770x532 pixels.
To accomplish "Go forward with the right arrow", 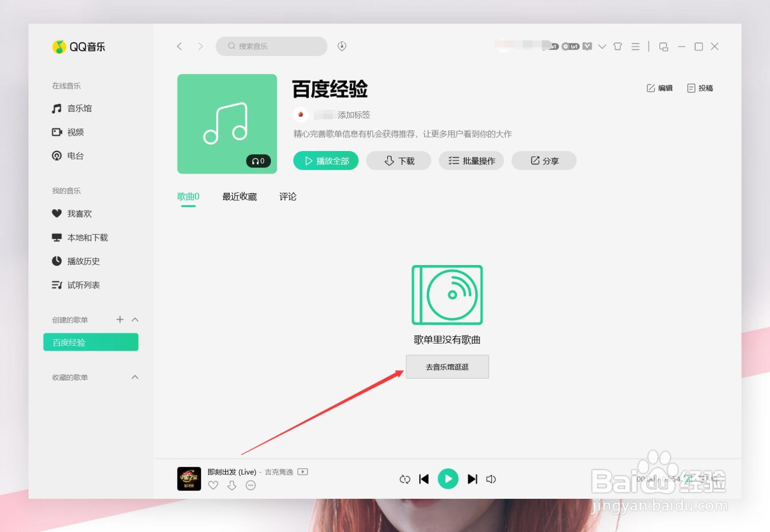I will (201, 46).
